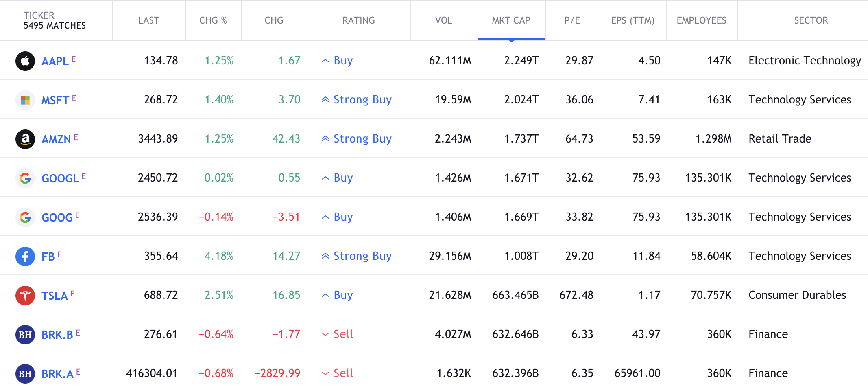Click the BH logo in BRK.A row

click(x=25, y=374)
